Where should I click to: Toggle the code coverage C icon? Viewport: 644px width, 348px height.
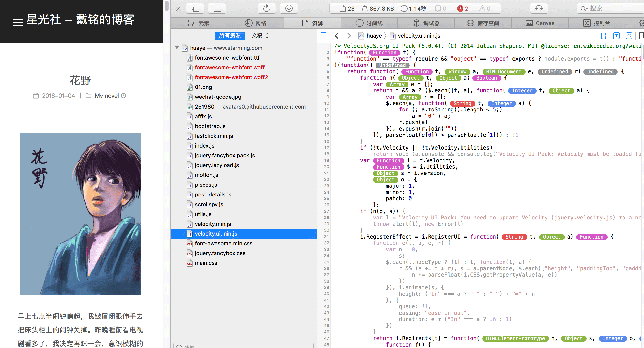point(629,36)
